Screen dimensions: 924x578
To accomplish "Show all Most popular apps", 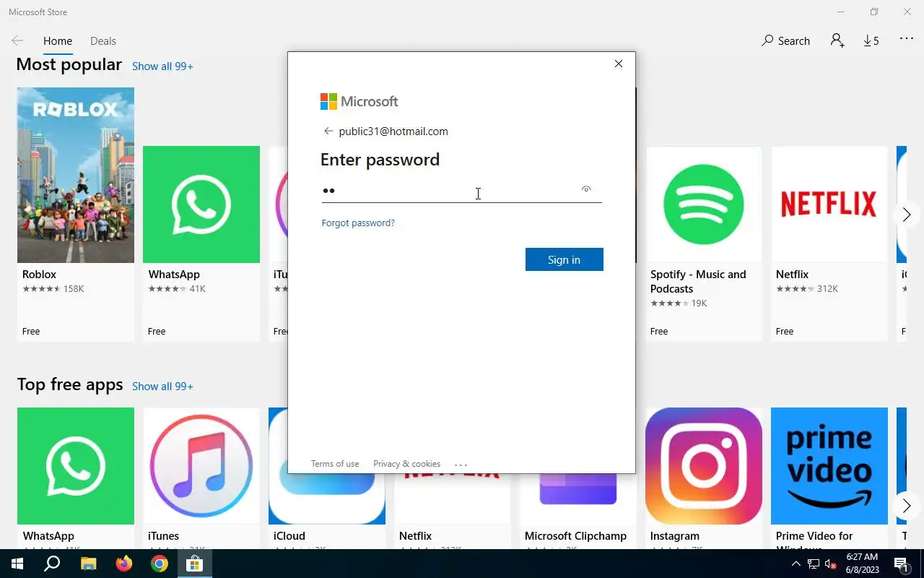I will click(x=162, y=66).
